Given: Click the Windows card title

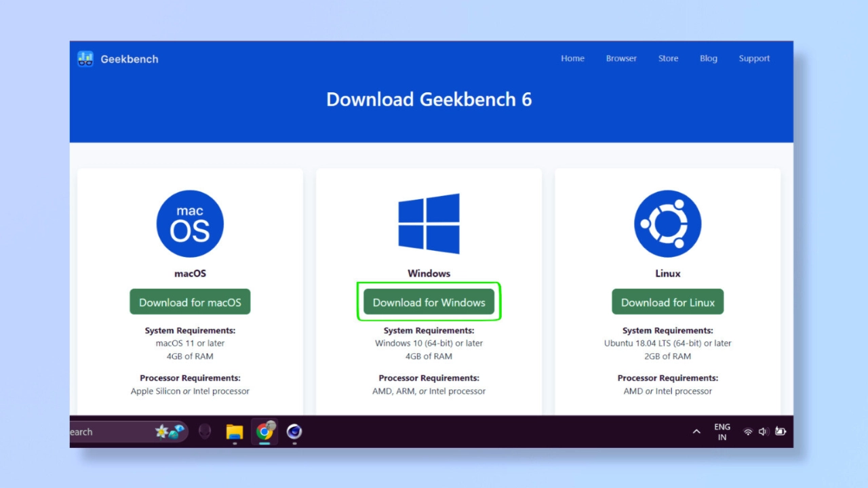Looking at the screenshot, I should (429, 274).
